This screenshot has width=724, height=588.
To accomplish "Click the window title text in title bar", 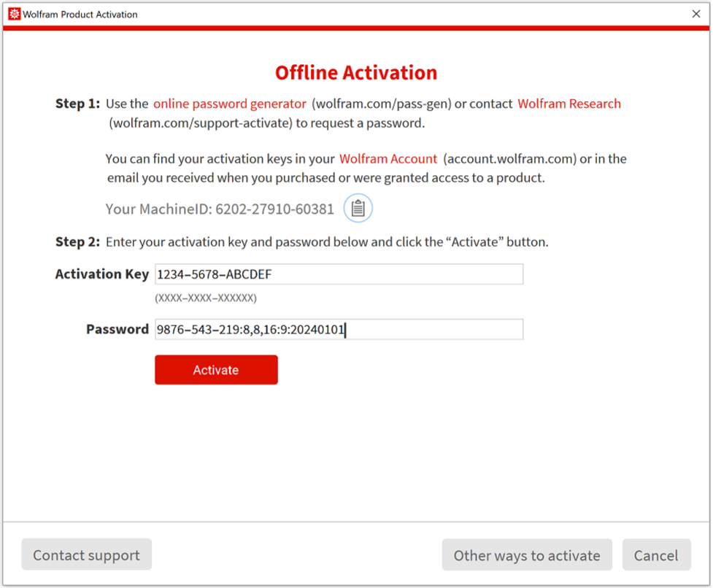I will [80, 14].
